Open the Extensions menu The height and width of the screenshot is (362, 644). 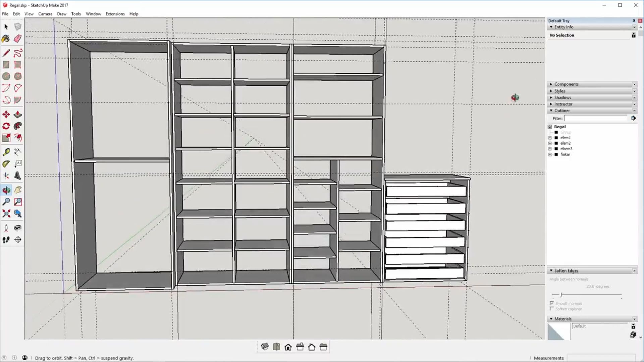point(115,14)
